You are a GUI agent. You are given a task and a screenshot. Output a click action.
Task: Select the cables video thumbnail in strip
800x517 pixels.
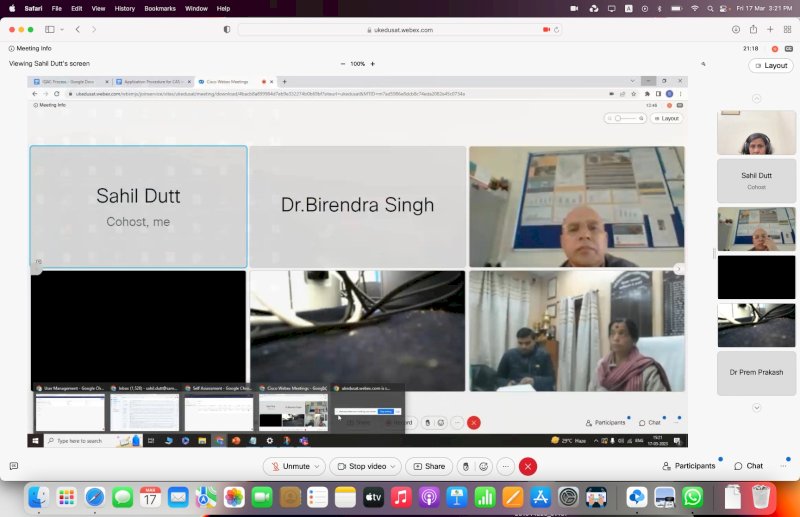[x=756, y=325]
